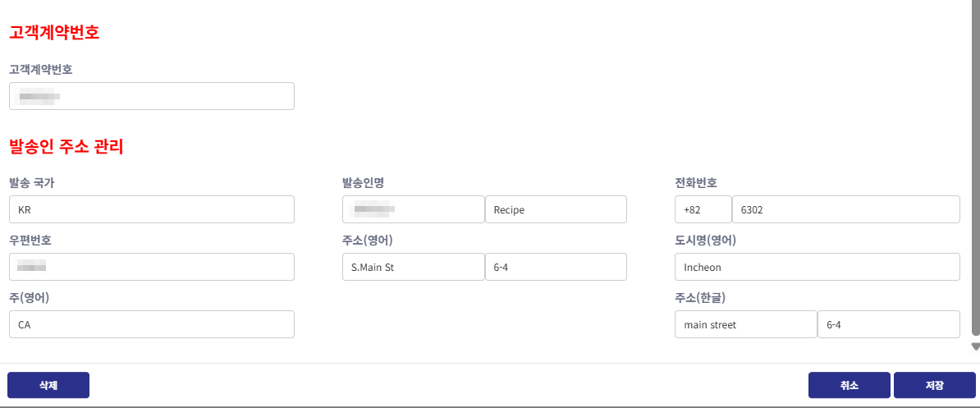Click the scrollbar down arrow
This screenshot has height=408, width=980.
tap(975, 346)
